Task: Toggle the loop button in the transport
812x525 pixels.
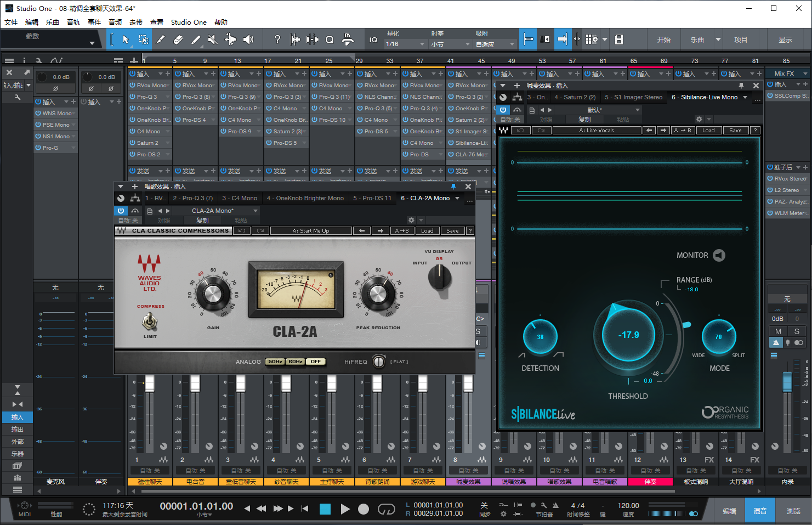Action: (386, 509)
